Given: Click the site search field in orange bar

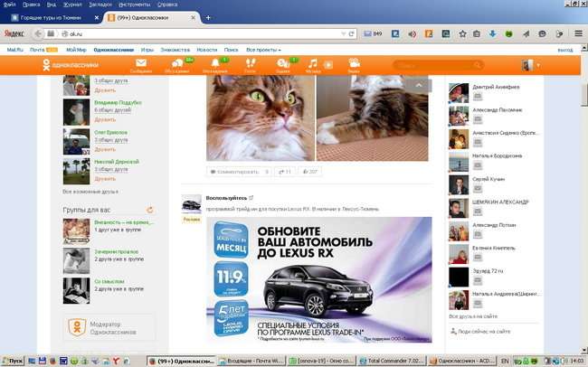Looking at the screenshot, I should pos(438,65).
